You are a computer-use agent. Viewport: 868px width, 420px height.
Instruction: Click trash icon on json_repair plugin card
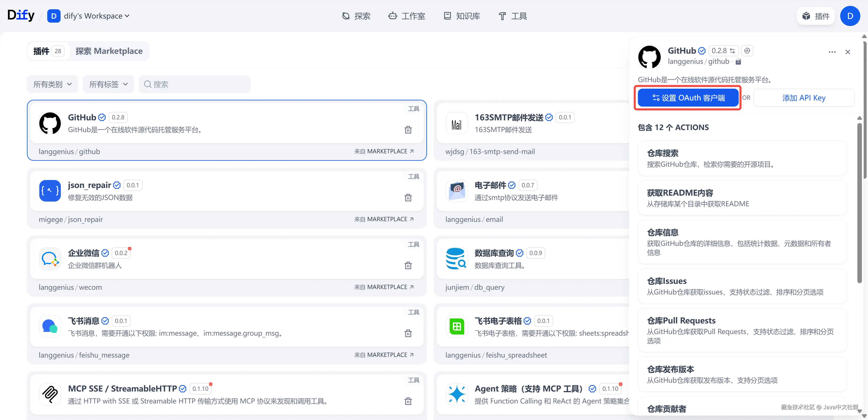tap(408, 197)
